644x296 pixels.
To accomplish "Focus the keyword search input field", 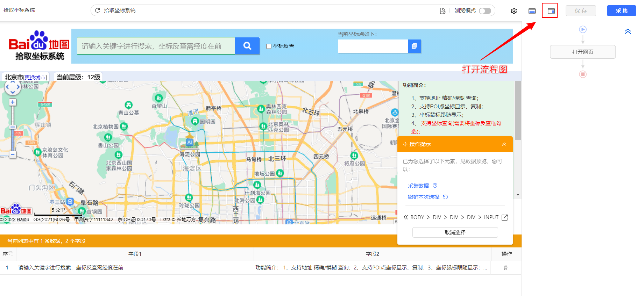I will 156,46.
